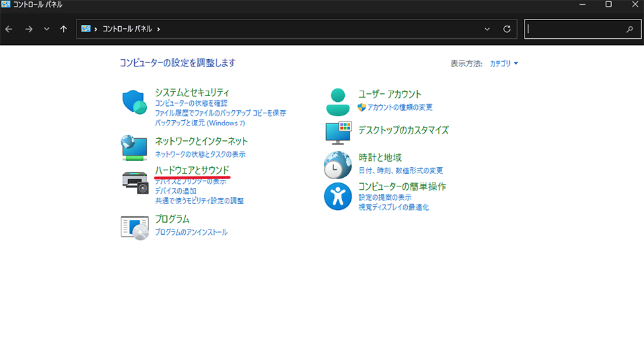
Task: Click デバイスとプリンターの表示 link
Action: (191, 181)
